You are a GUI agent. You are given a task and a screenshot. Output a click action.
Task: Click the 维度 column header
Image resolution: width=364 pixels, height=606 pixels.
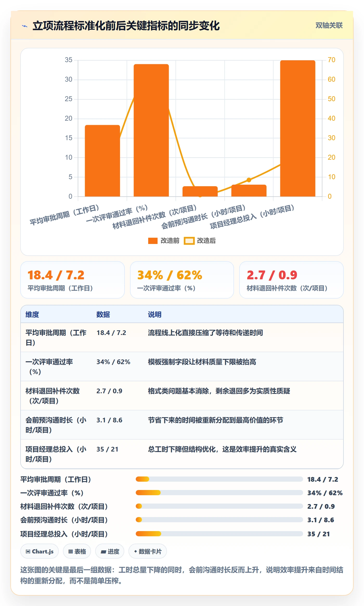(x=32, y=315)
